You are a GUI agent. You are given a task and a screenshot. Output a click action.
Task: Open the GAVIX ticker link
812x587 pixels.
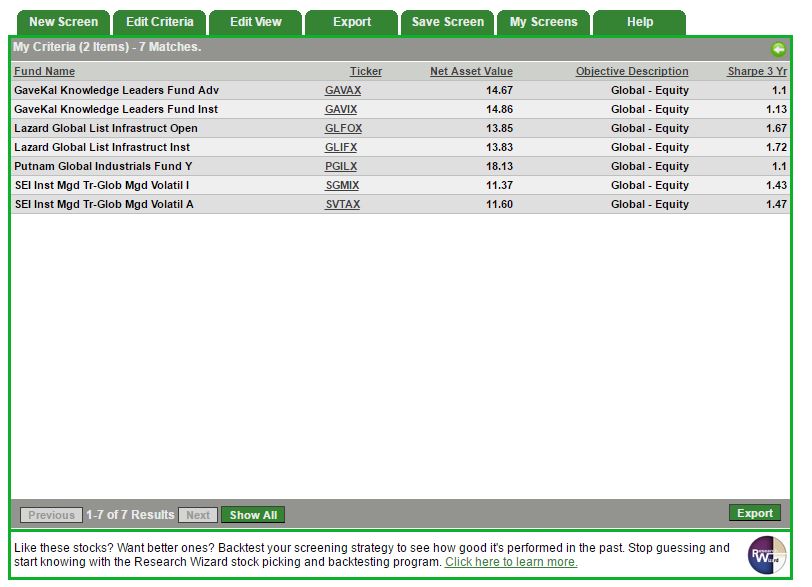point(341,110)
